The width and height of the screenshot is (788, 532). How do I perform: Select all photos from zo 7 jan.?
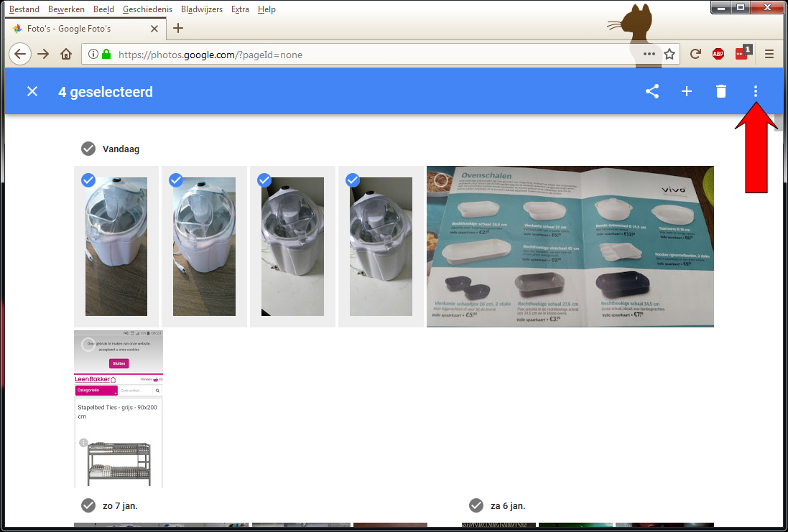coord(88,505)
